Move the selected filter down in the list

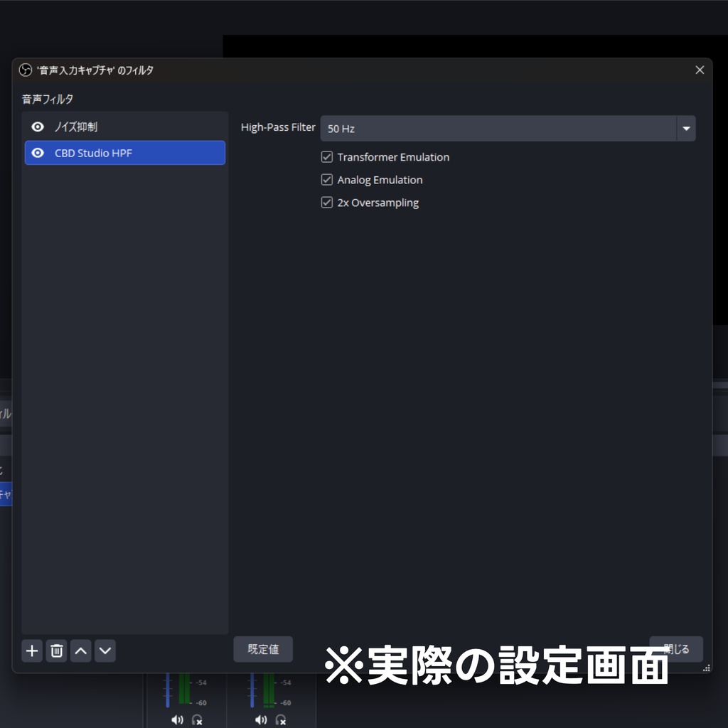coord(105,651)
